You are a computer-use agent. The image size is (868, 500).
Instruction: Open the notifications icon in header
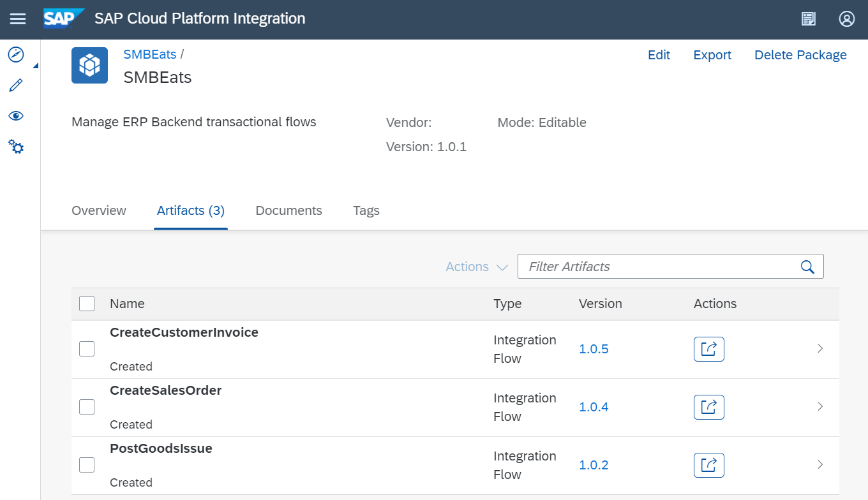coord(809,18)
